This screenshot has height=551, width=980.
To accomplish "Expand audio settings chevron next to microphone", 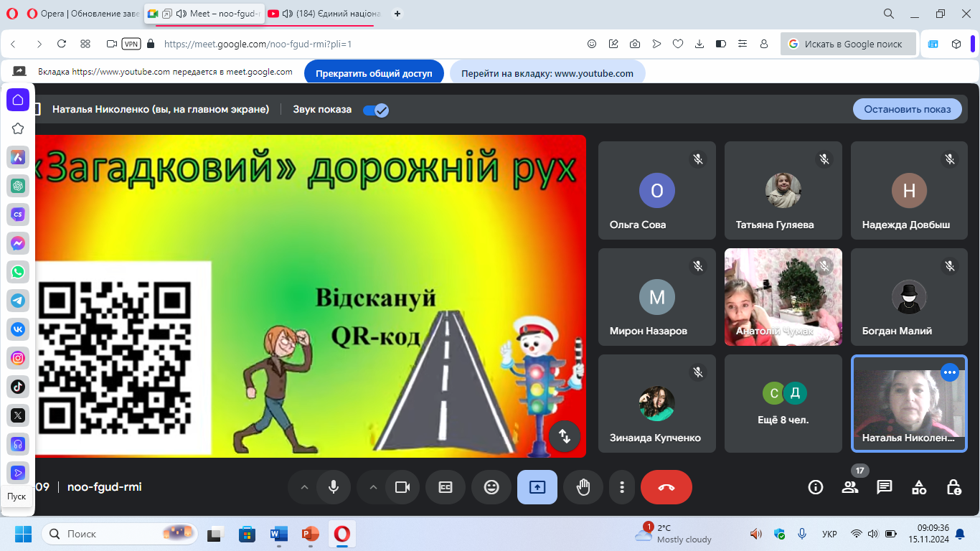I will [304, 487].
